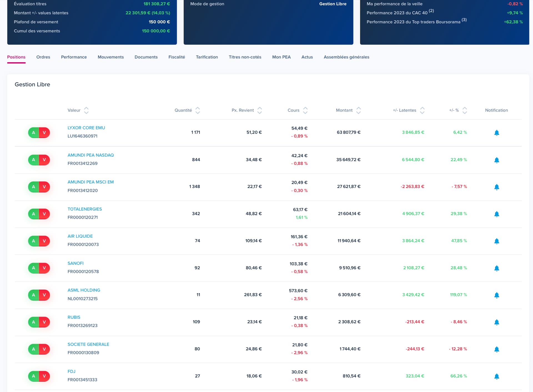This screenshot has height=392, width=533.
Task: Click the red V button for AIR LIQUIDE
Action: tap(44, 241)
